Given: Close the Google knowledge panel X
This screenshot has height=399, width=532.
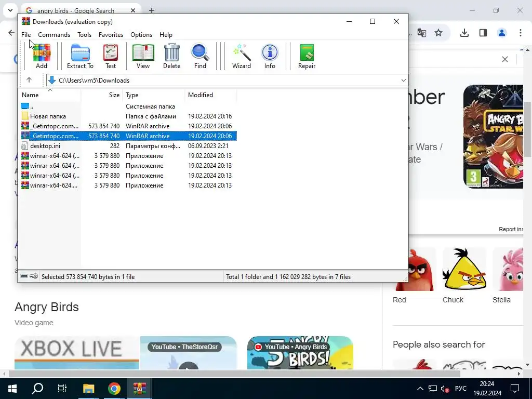Looking at the screenshot, I should tap(505, 59).
